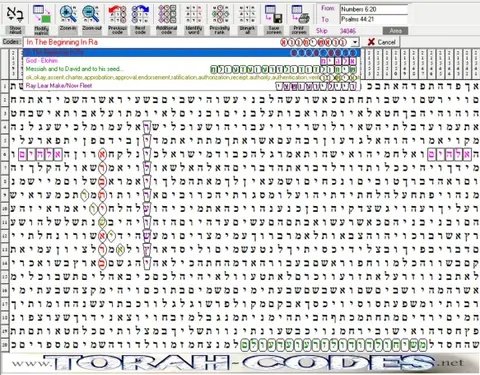Click the Skip value 34046
This screenshot has width=480, height=375.
coord(348,31)
